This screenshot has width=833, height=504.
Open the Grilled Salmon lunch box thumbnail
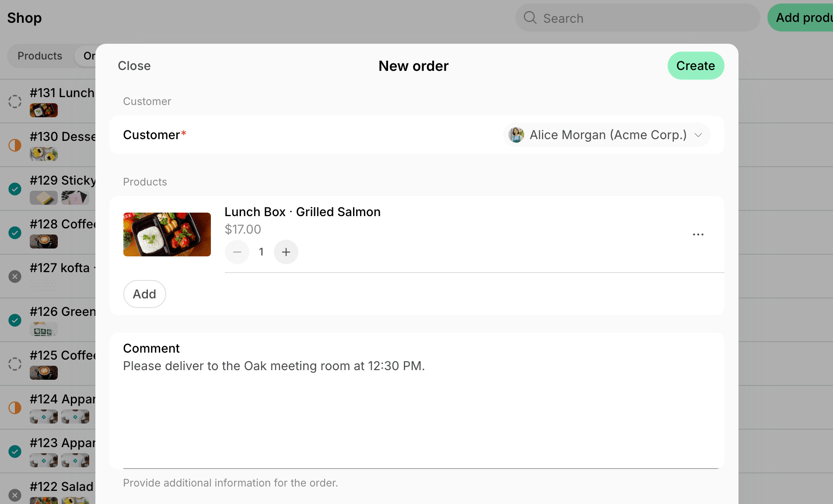point(167,234)
